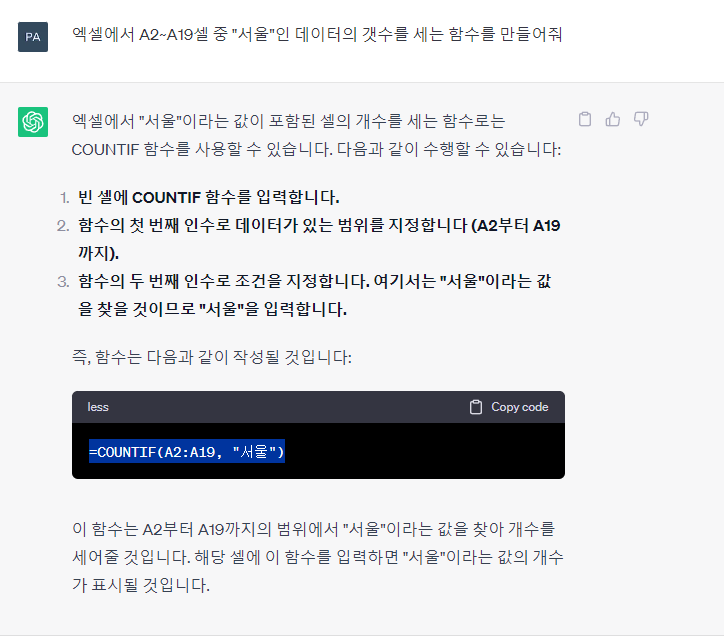
Task: Click the user's question about 서울 count
Action: (x=317, y=35)
